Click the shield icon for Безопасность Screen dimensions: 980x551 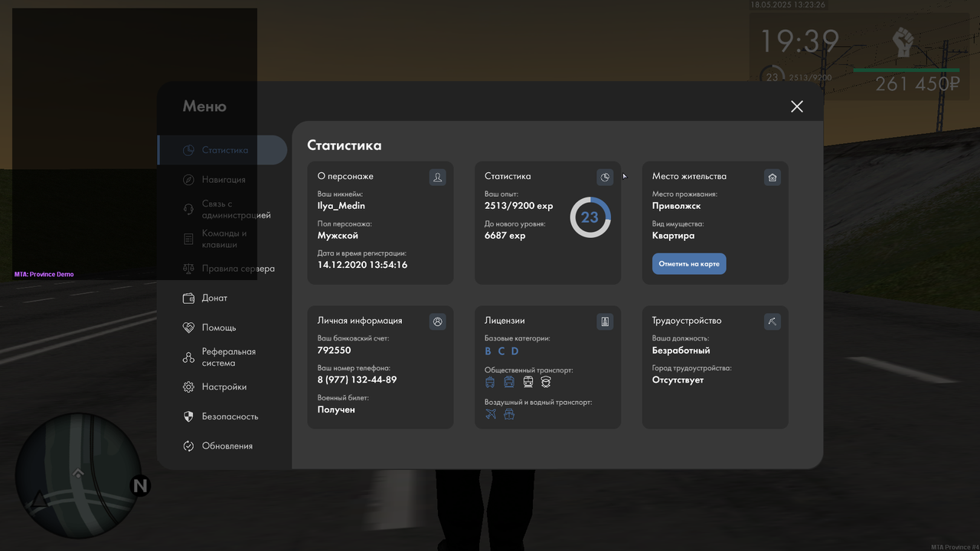[x=188, y=416]
